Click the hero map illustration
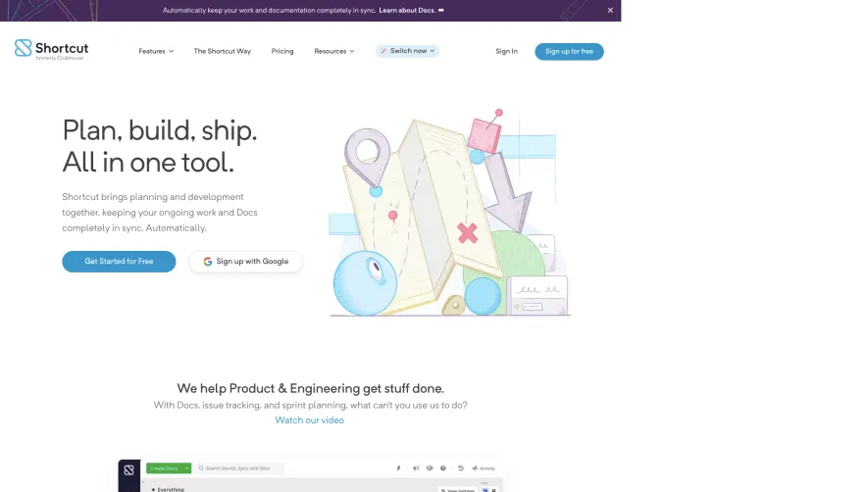 pos(449,213)
